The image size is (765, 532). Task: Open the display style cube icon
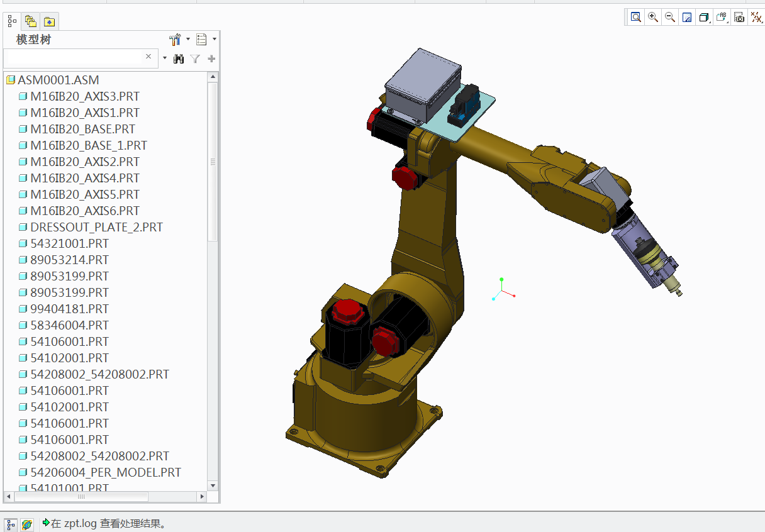click(704, 18)
